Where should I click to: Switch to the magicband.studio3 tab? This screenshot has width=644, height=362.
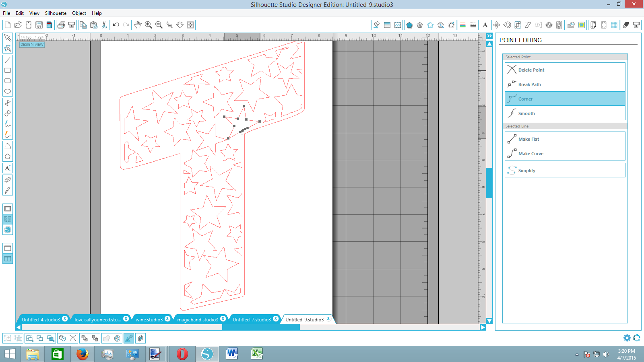pos(198,319)
